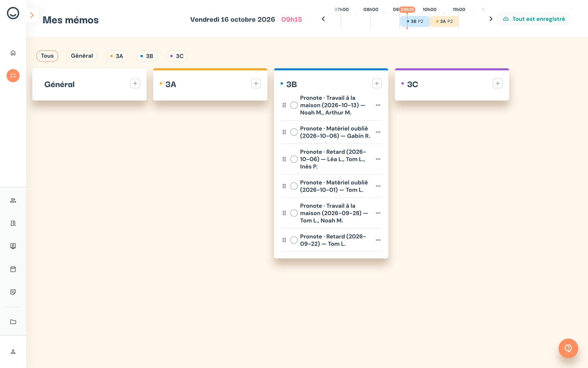
Task: Open the calendar icon in the sidebar
Action: [x=13, y=269]
